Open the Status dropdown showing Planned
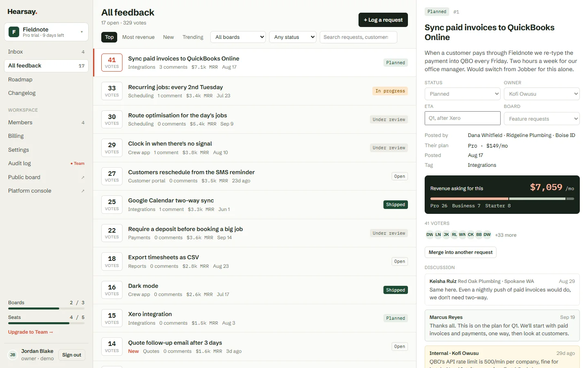Screen dimensions: 588x368 click(x=463, y=94)
